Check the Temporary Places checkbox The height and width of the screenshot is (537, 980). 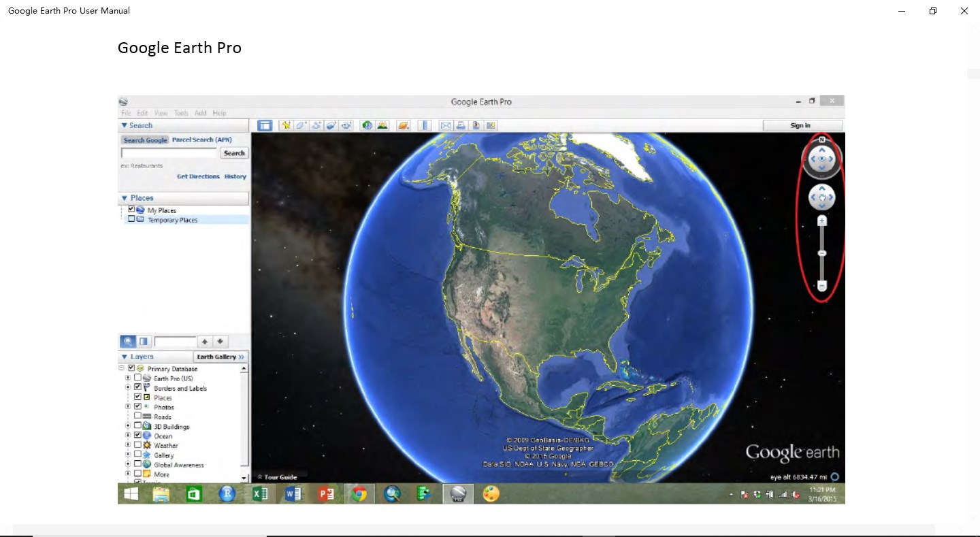click(131, 219)
